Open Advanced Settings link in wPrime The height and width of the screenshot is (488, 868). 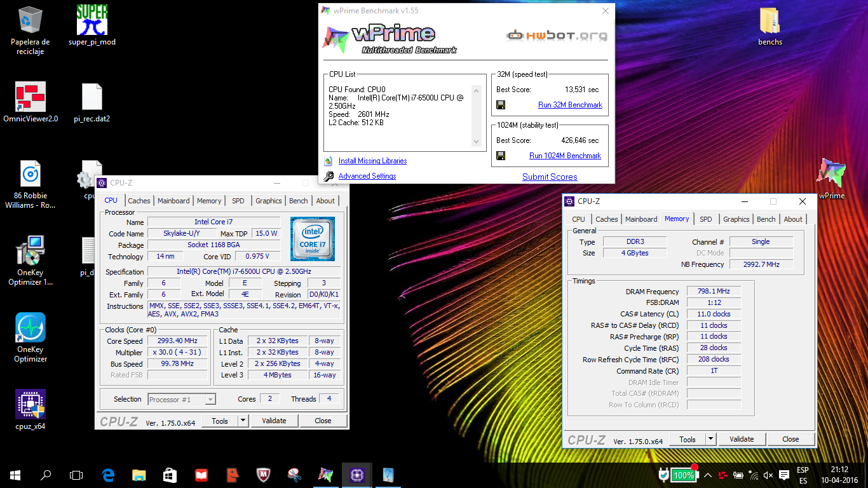(367, 176)
